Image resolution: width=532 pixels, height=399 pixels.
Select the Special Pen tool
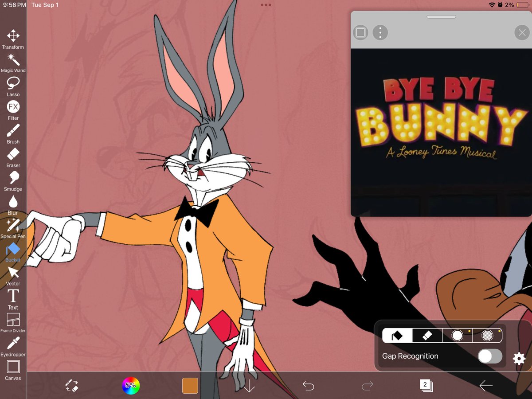tap(13, 228)
